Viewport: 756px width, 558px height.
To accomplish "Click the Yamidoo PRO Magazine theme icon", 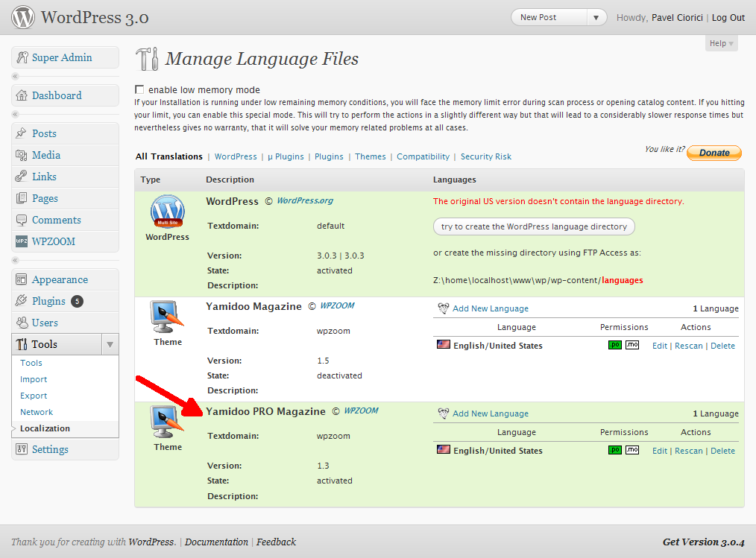I will coord(167,422).
